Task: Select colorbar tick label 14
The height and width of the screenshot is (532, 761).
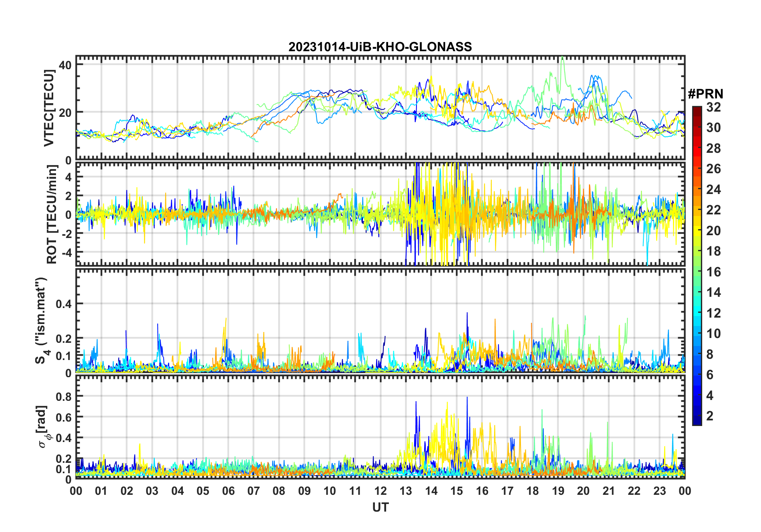Action: 713,292
